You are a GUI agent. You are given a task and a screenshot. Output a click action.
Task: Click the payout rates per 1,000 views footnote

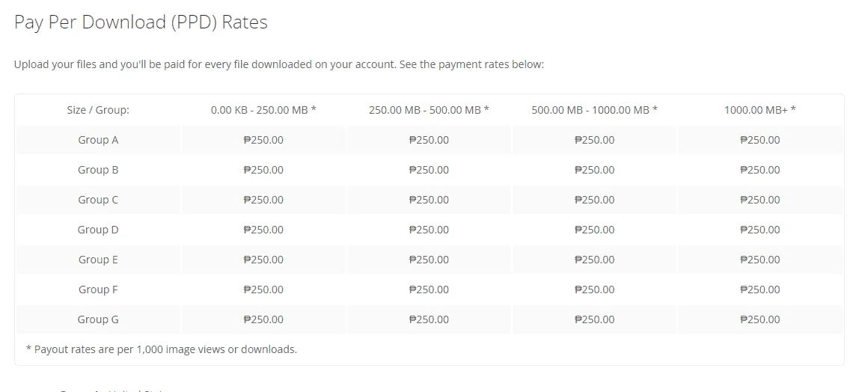(x=162, y=349)
